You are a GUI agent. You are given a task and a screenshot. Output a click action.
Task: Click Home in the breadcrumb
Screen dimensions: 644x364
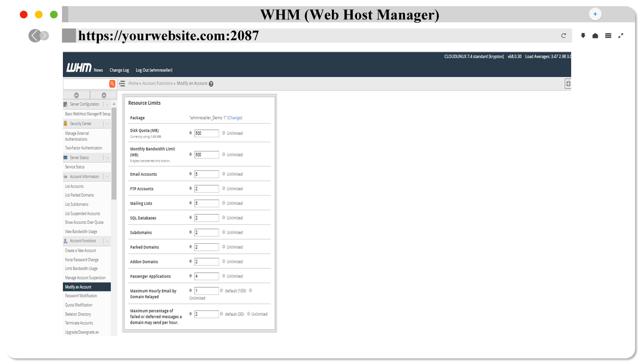point(133,83)
